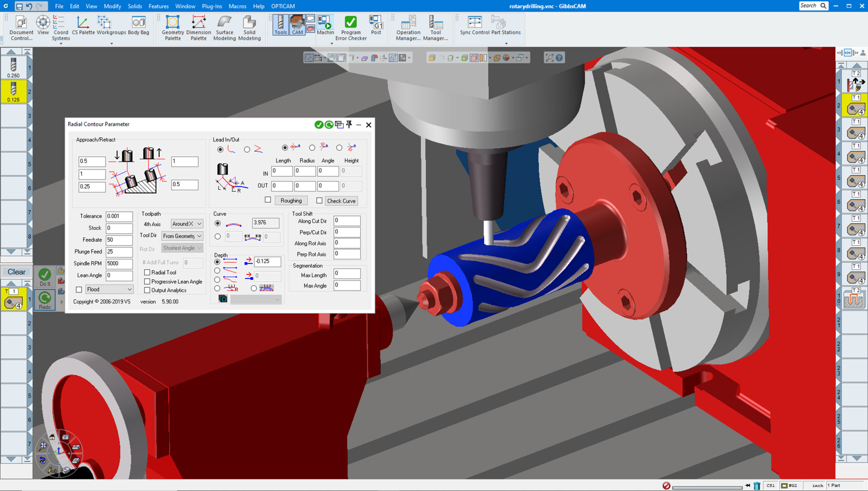Click the swatch below the Depth options
The height and width of the screenshot is (491, 868).
click(223, 299)
